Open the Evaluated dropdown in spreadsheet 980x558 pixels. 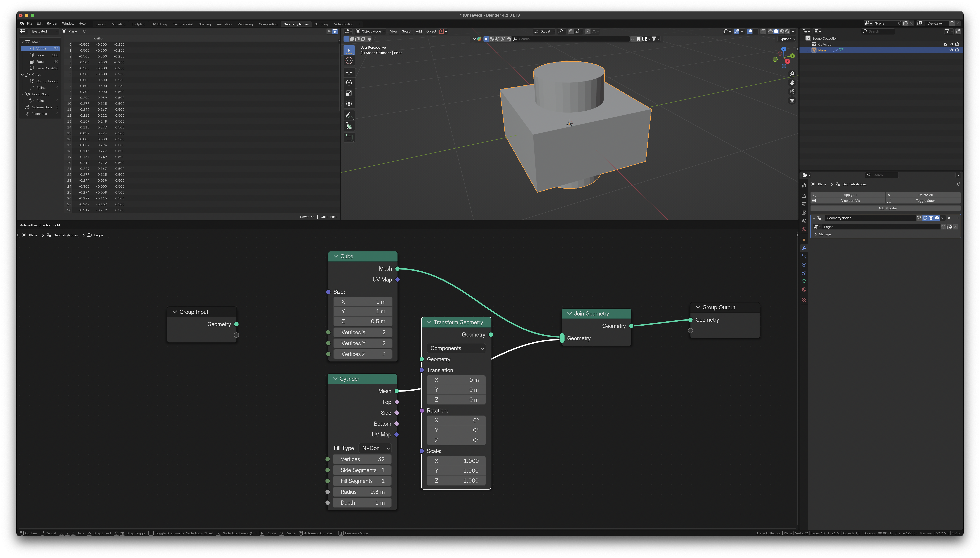coord(45,31)
